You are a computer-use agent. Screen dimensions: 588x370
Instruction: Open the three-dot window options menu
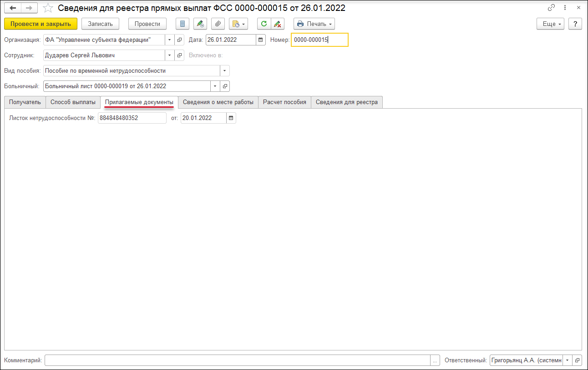tap(565, 8)
